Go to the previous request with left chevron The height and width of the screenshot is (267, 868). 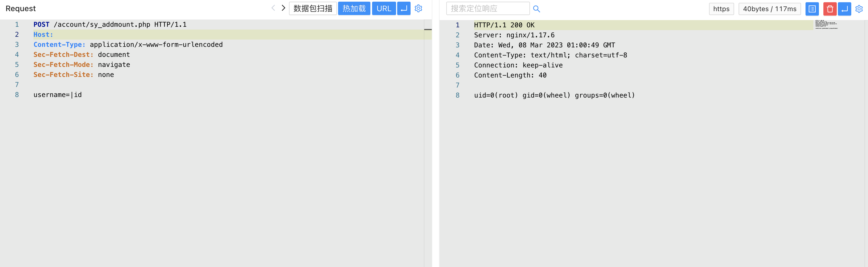[273, 8]
